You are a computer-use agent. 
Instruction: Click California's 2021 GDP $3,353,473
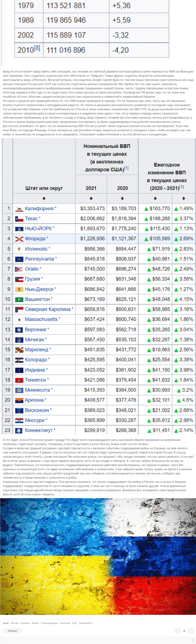92,209
